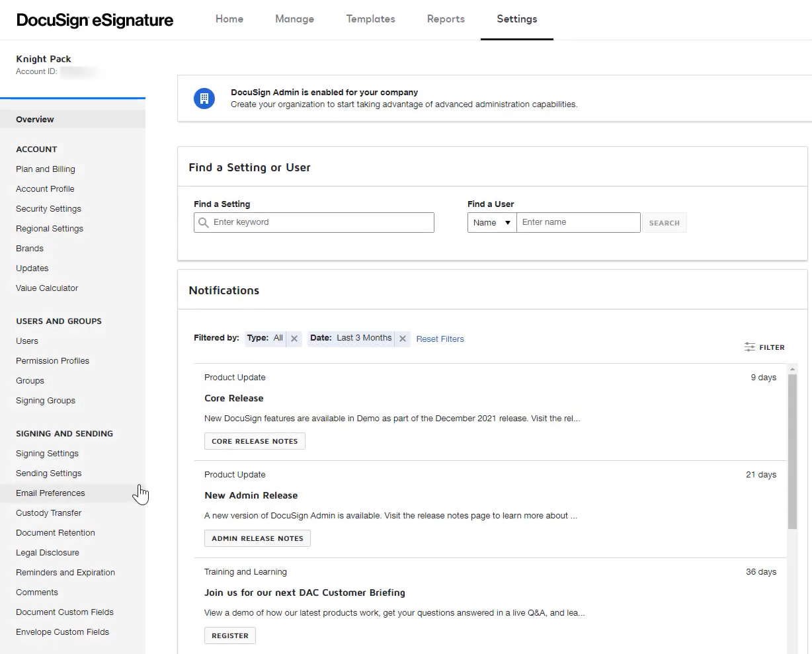Click the Enter name field
812x654 pixels.
(x=579, y=223)
